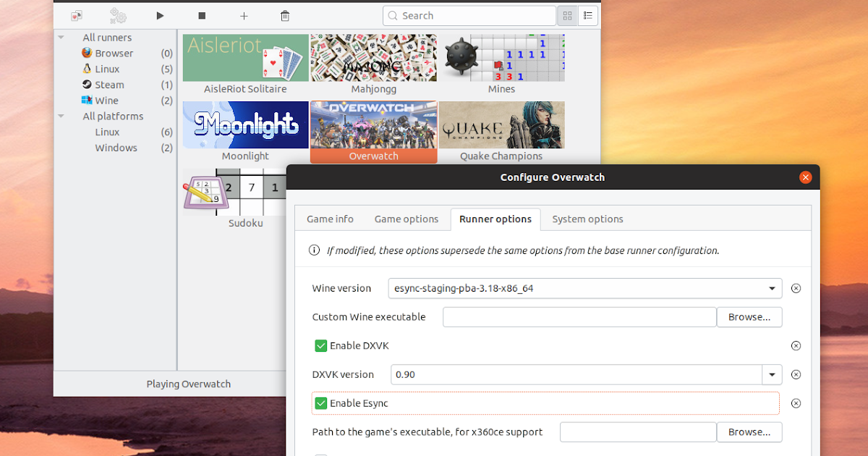Select the Linux runner in sidebar
Viewport: 868px width, 456px height.
(x=107, y=69)
